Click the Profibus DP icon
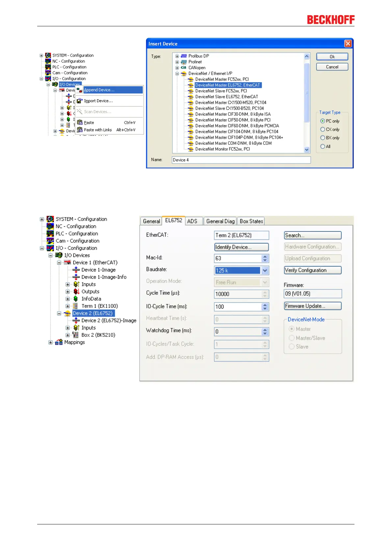The image size is (392, 554). click(184, 56)
